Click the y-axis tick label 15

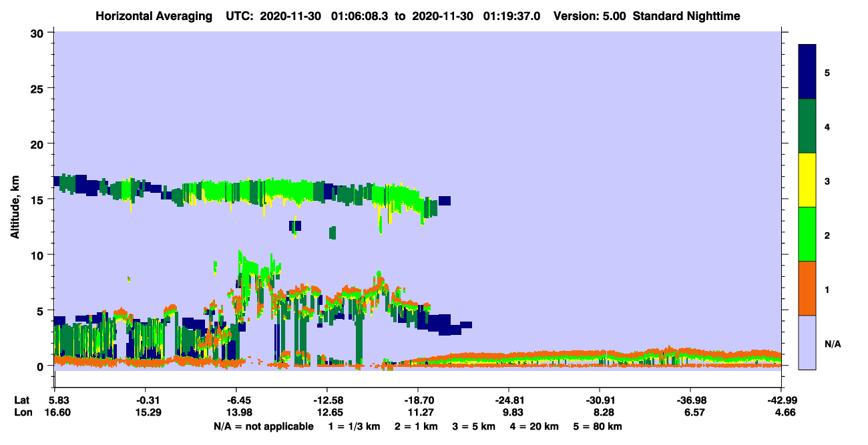point(39,199)
